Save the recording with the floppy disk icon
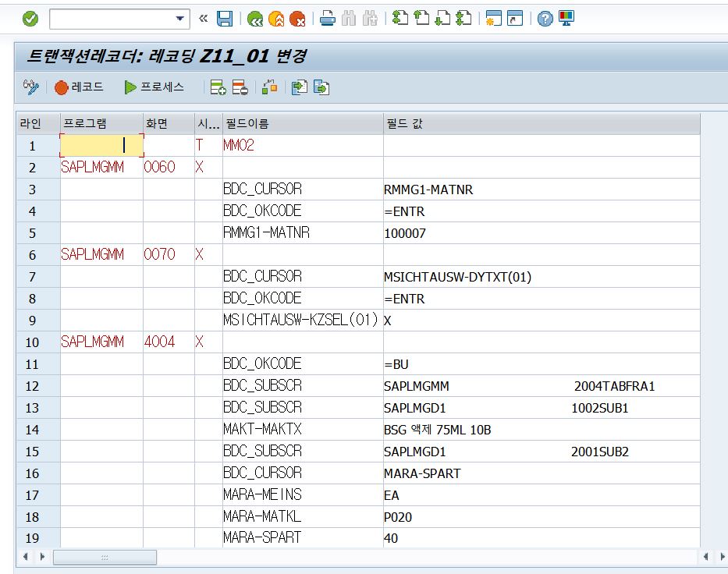Image resolution: width=728 pixels, height=574 pixels. coord(224,18)
